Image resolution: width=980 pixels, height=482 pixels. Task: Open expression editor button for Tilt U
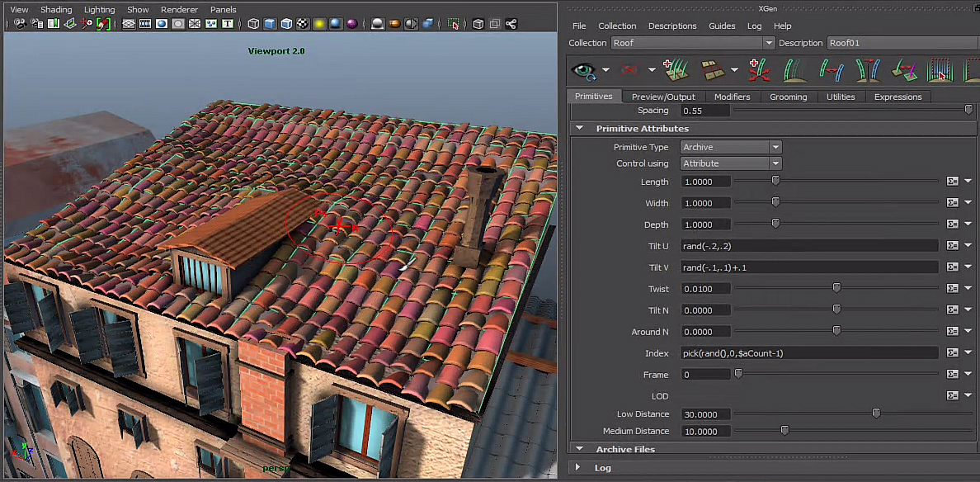click(x=952, y=246)
